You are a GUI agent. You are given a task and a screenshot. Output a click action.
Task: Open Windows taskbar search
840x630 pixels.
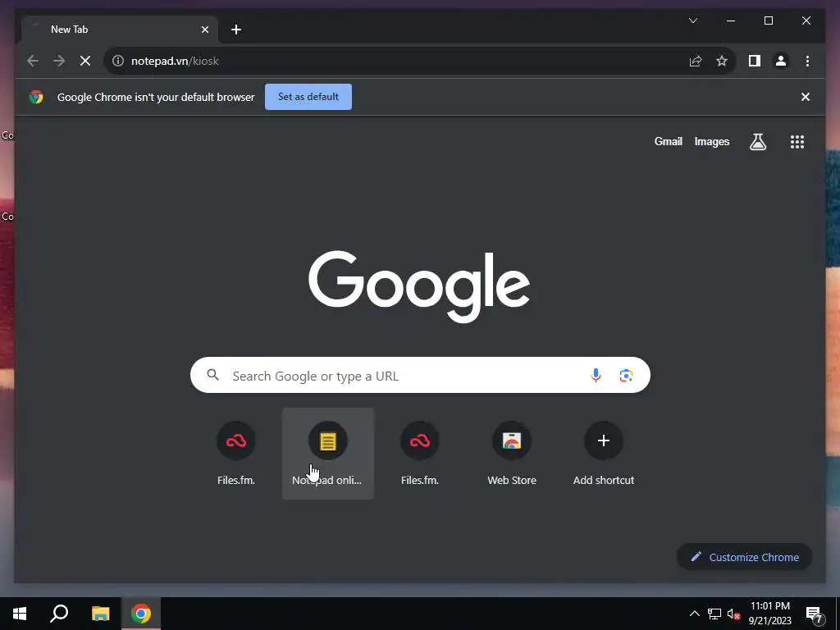(x=59, y=614)
